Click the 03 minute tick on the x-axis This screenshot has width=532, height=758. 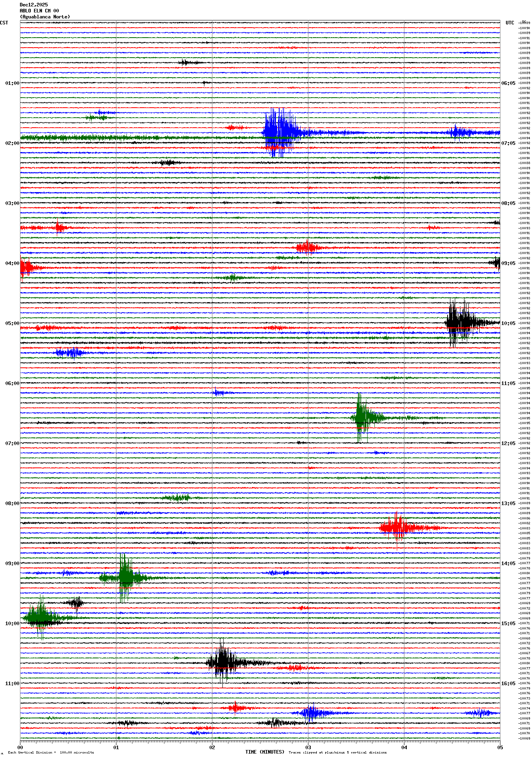(x=308, y=747)
